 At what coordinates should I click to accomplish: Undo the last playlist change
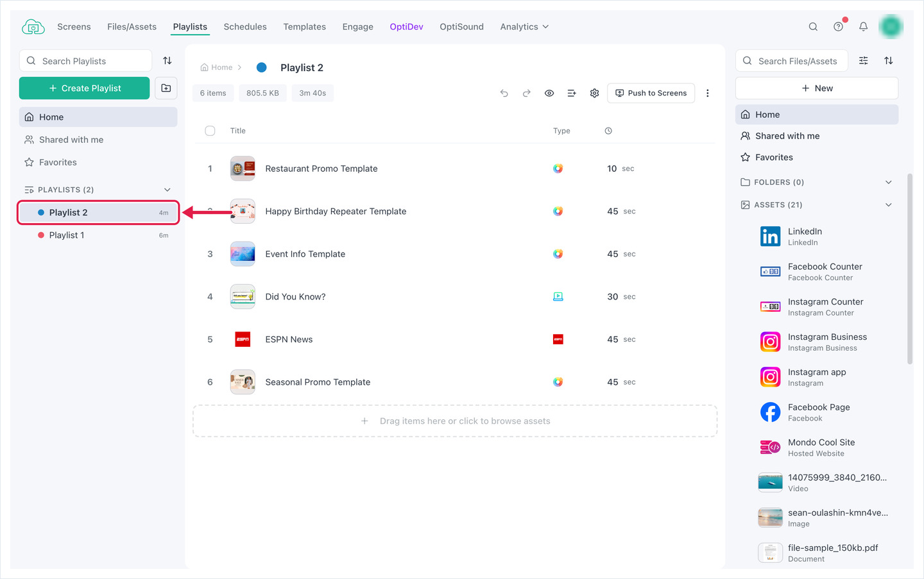504,93
